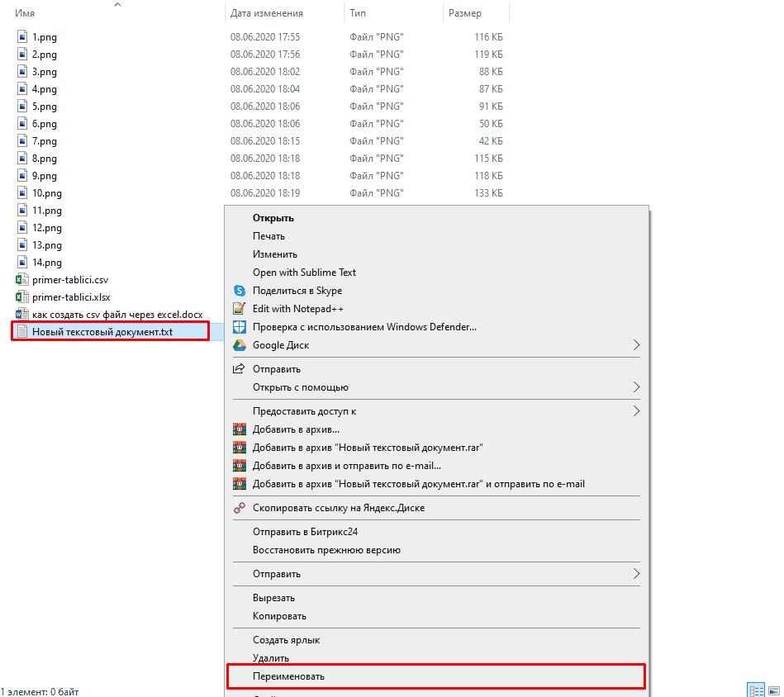Click the Excel icon of primer-tablici.xlsx
784x697 pixels.
(x=22, y=297)
